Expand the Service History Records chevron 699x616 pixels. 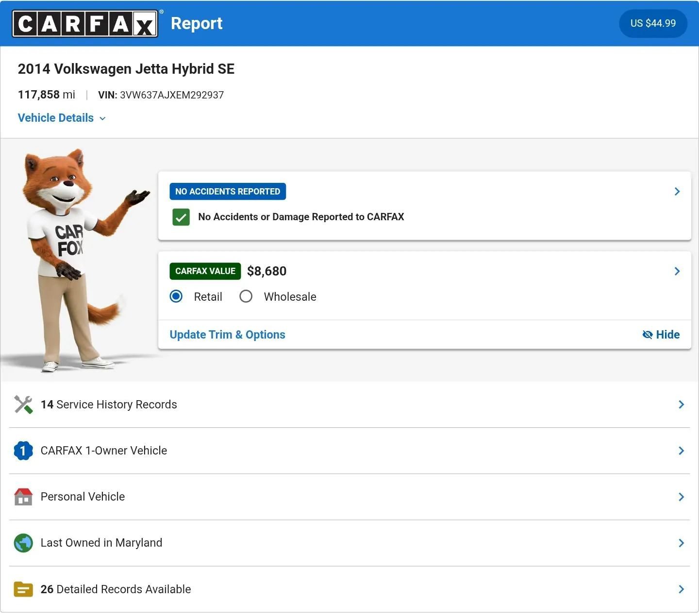tap(681, 405)
